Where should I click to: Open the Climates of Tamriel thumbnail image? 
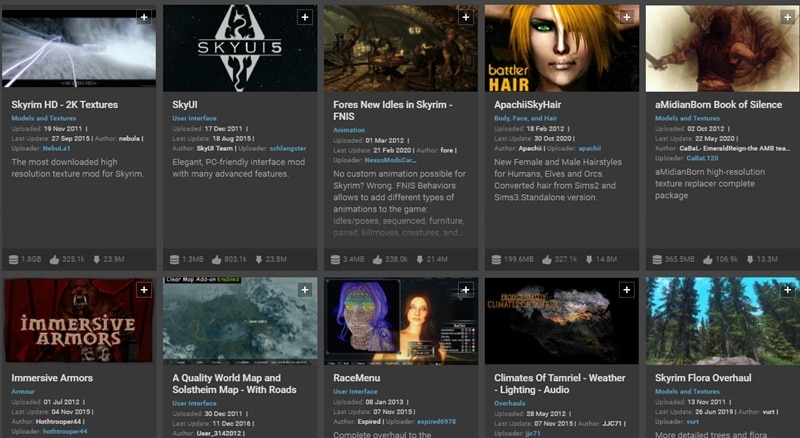[562, 321]
